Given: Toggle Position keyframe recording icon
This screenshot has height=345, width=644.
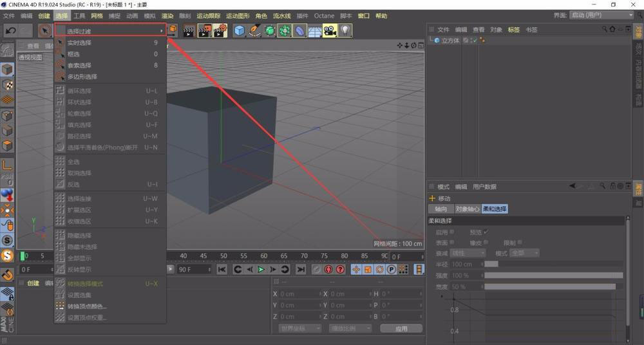Looking at the screenshot, I should pos(356,270).
